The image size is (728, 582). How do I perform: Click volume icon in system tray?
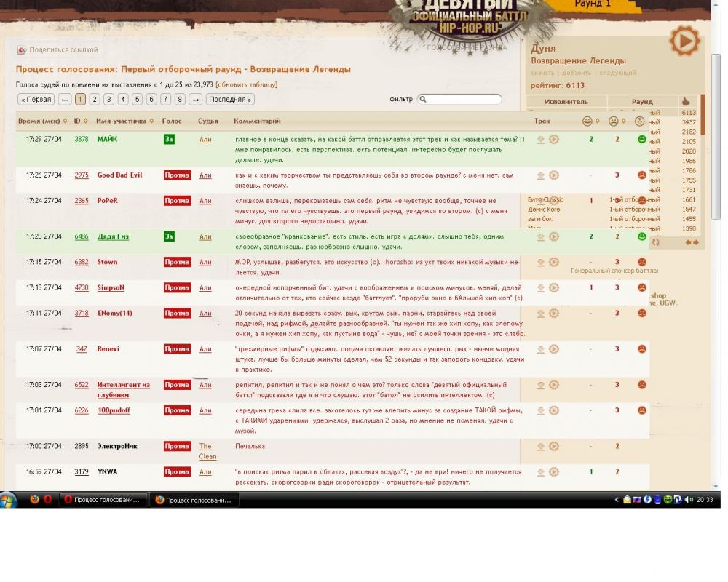pos(689,499)
